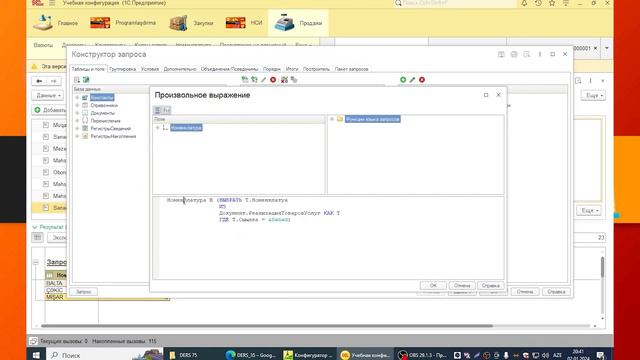
Task: Click the add table icon in tables toolbar
Action: [x=244, y=80]
